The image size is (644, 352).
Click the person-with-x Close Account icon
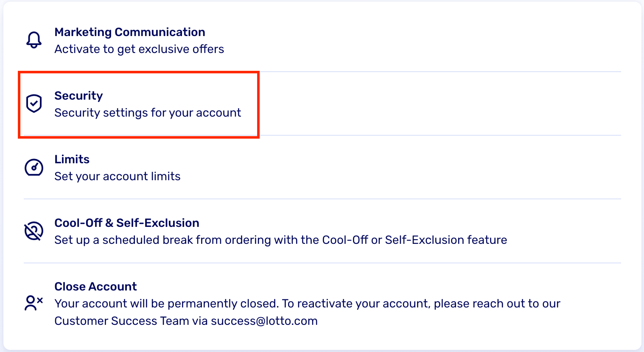tap(34, 303)
